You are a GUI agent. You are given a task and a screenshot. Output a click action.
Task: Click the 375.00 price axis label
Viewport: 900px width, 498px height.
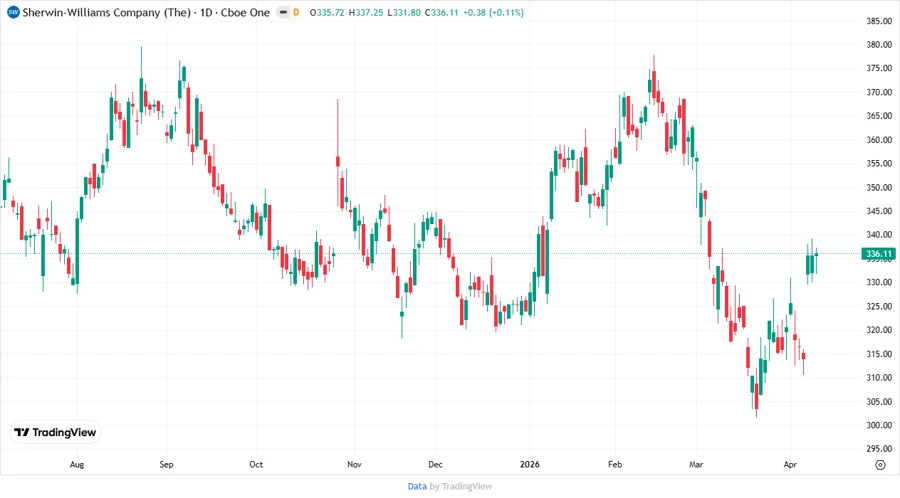coord(879,68)
